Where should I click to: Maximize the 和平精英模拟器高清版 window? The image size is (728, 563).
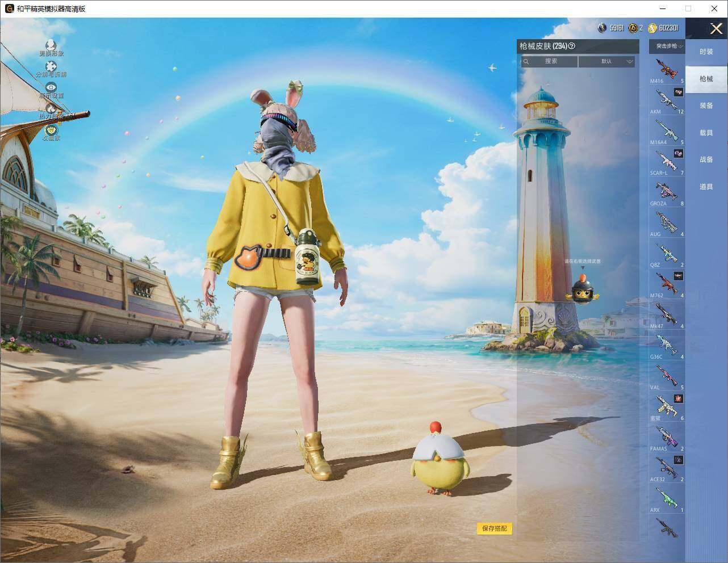tap(688, 9)
